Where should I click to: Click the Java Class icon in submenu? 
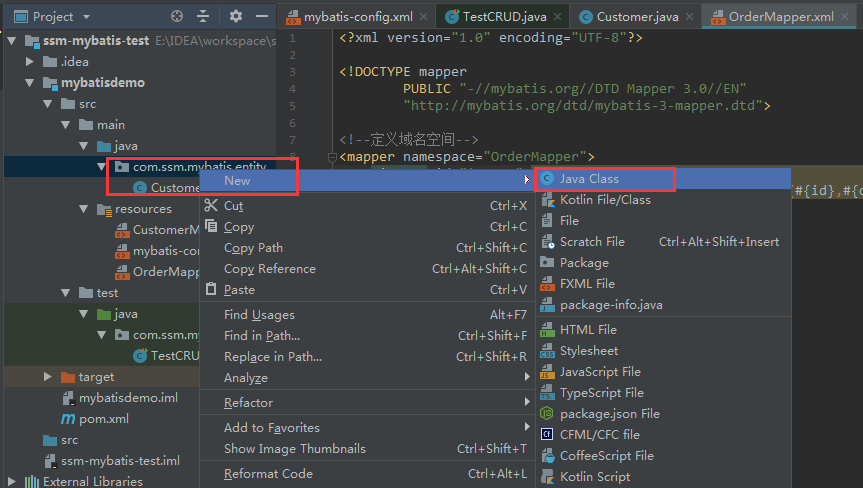point(547,179)
